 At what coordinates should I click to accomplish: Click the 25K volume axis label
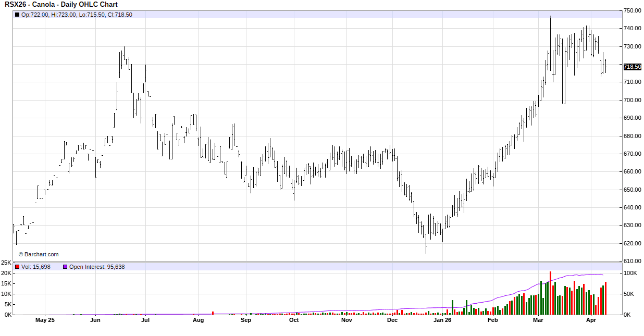coord(6,263)
